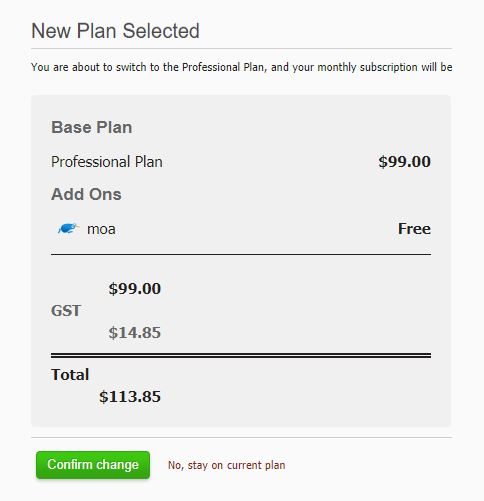Viewport: 484px width, 501px height.
Task: Click the Free price for moa
Action: click(x=414, y=229)
